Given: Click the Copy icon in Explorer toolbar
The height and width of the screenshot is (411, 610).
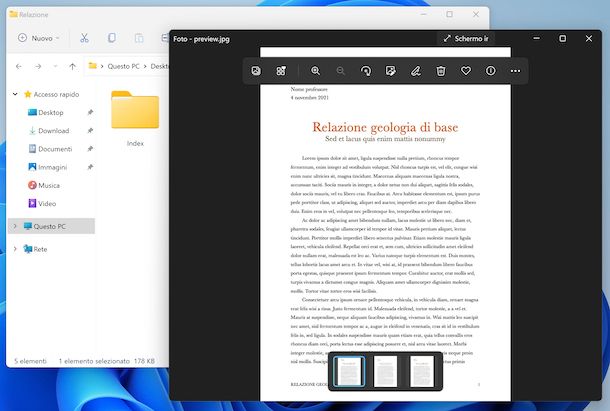Looking at the screenshot, I should 112,38.
